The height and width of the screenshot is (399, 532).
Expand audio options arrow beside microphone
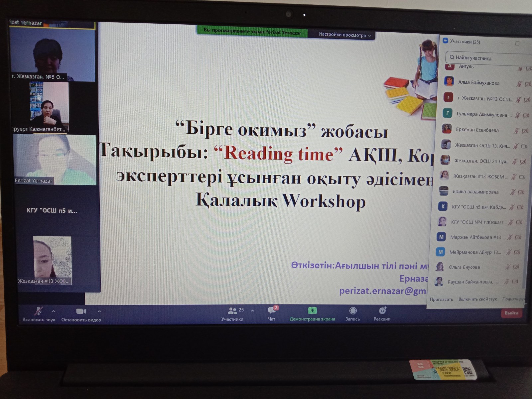point(54,311)
